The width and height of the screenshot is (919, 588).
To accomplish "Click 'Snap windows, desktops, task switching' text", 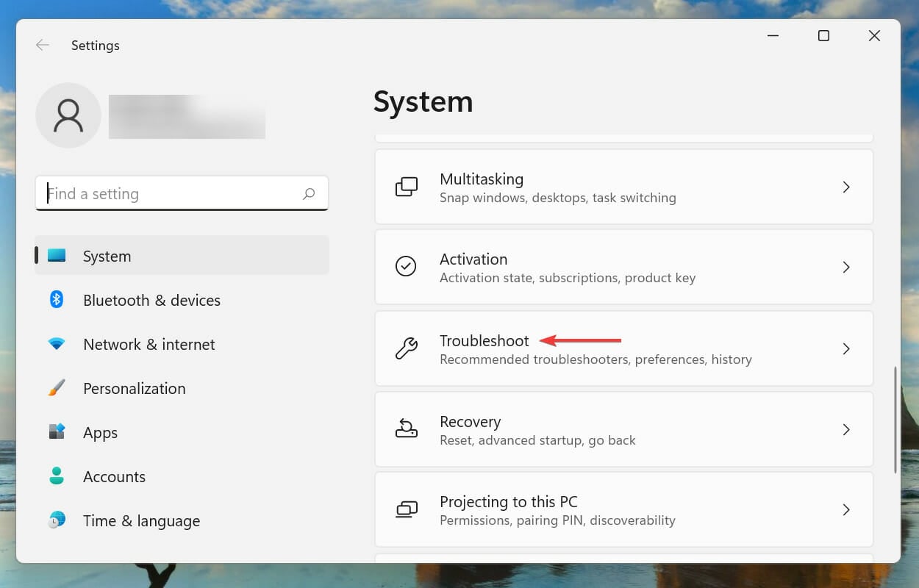I will click(x=558, y=198).
